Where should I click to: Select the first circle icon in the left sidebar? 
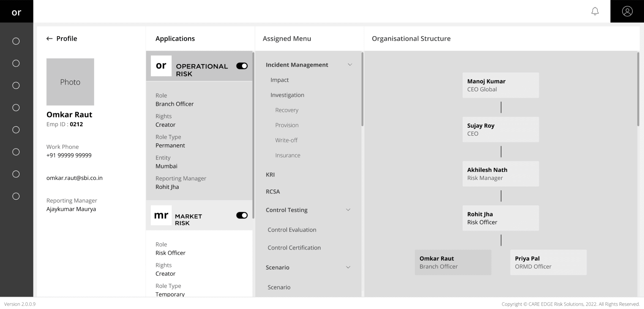click(16, 41)
